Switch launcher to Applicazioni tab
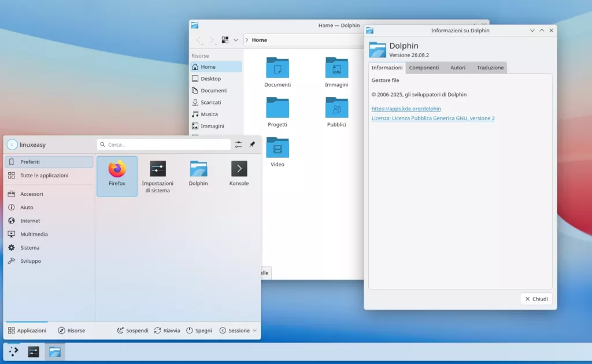 tap(27, 330)
